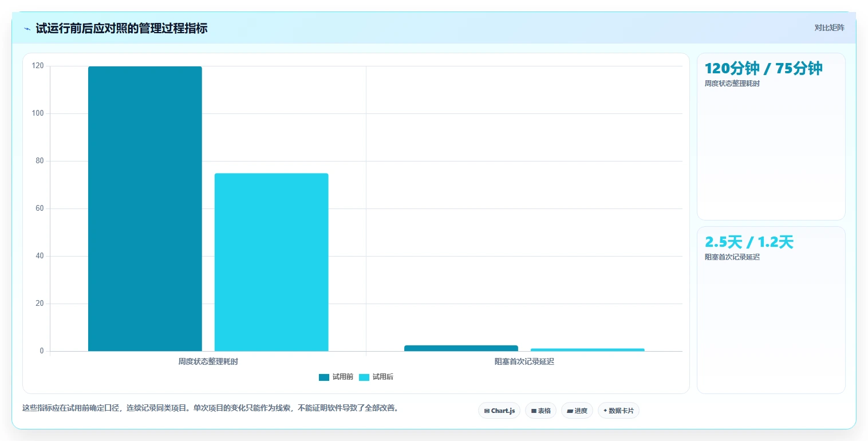868x441 pixels.
Task: Click the footnote text about 试用前确定口径
Action: click(210, 408)
